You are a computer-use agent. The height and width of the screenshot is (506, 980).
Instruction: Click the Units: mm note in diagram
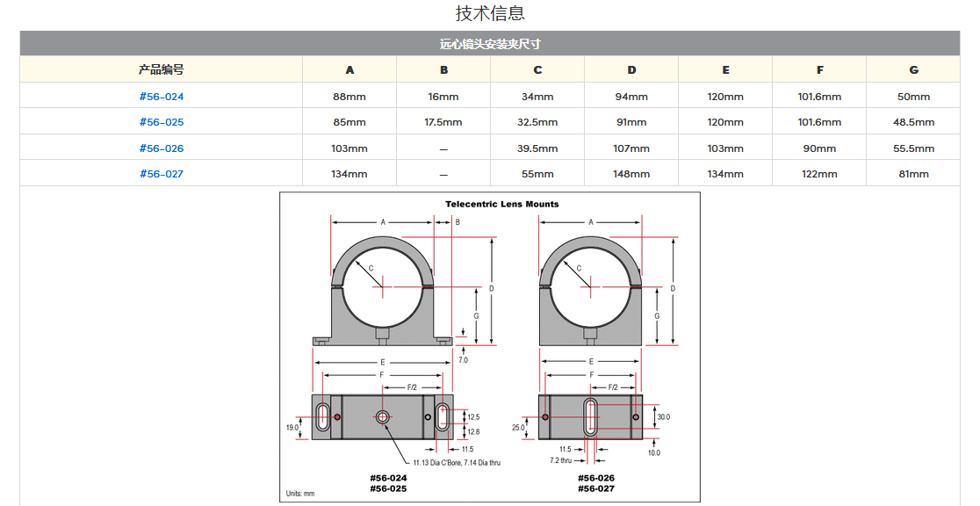(300, 494)
